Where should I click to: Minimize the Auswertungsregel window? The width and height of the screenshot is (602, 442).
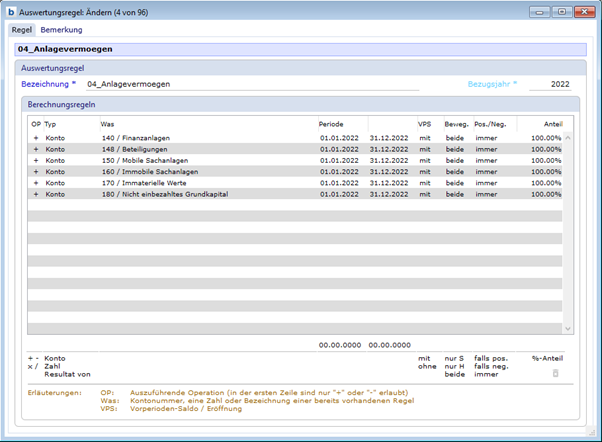pyautogui.click(x=542, y=12)
